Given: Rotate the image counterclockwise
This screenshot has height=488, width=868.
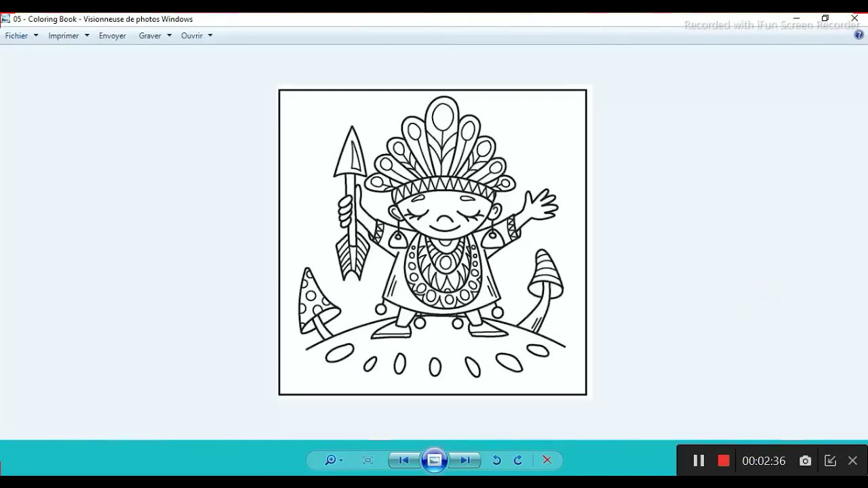Looking at the screenshot, I should coord(496,460).
